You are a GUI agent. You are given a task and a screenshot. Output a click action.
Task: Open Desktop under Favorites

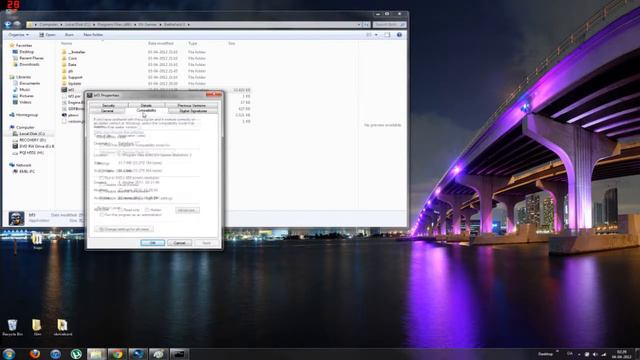(26, 52)
